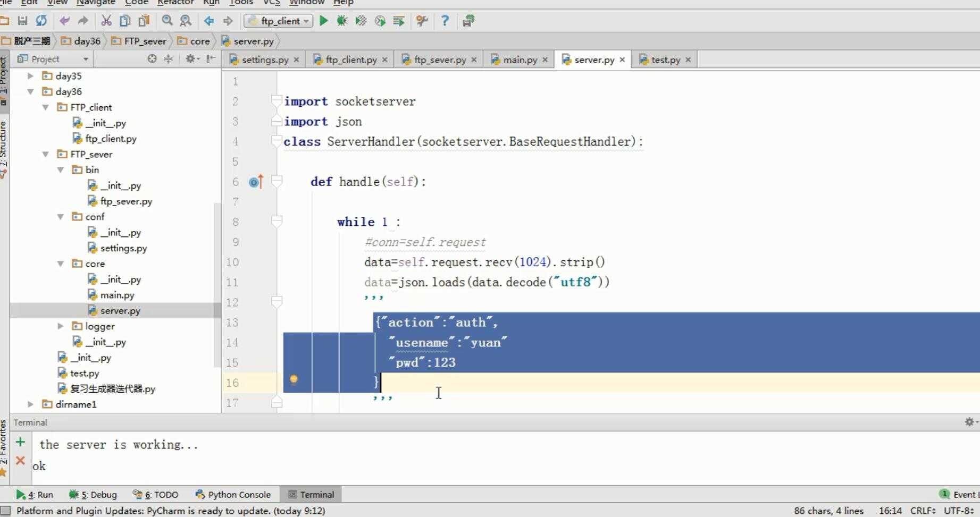This screenshot has width=980, height=517.
Task: Switch to the ftp_client.py tab
Action: click(x=350, y=60)
